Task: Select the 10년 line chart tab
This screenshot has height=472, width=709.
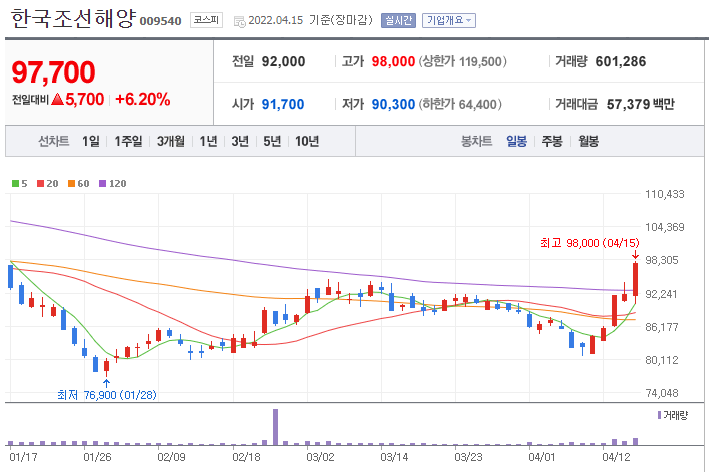Action: pos(307,142)
